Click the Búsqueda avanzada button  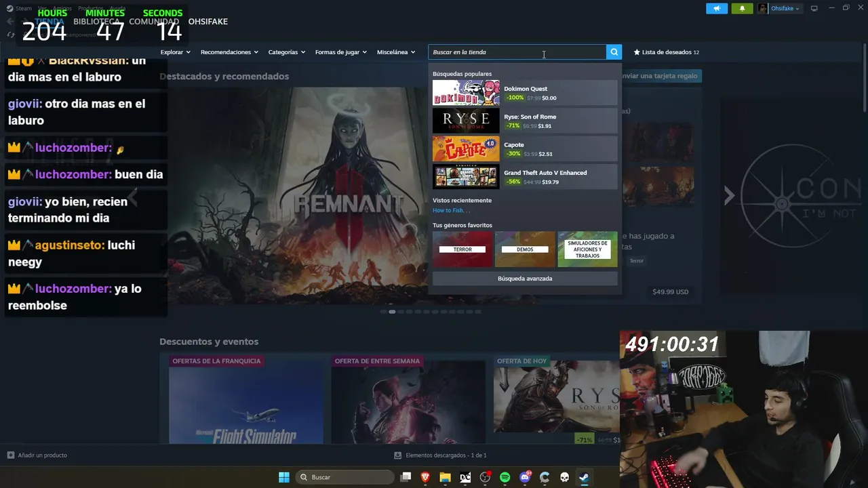click(x=525, y=279)
